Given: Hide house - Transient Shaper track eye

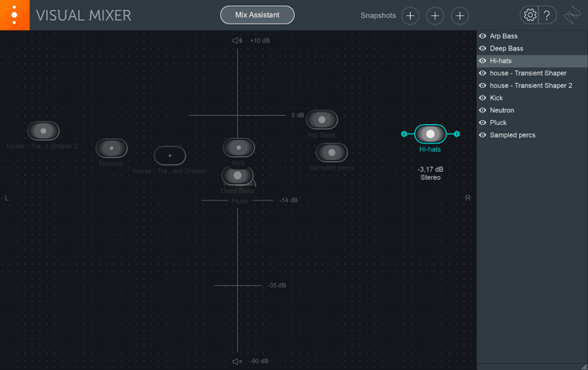Looking at the screenshot, I should 483,73.
